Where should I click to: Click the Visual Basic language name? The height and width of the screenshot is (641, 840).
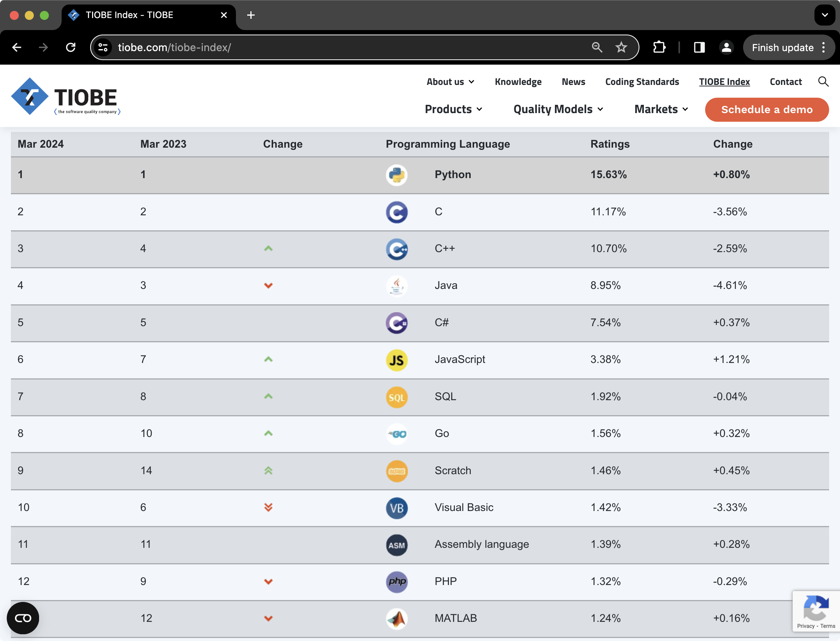coord(464,508)
